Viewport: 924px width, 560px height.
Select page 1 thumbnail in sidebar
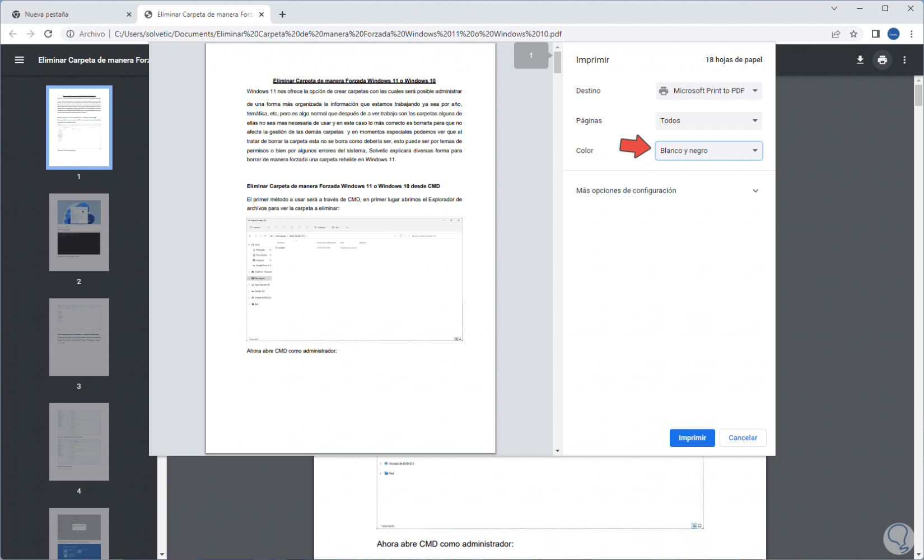tap(79, 127)
